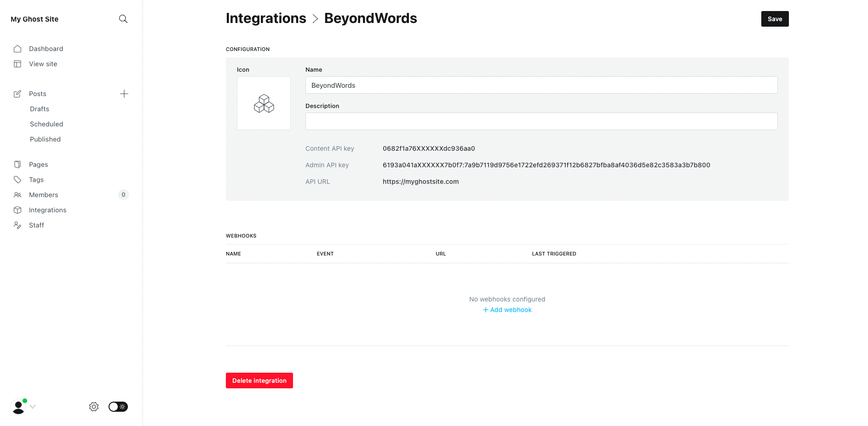Open Drafts posts list

[x=40, y=109]
